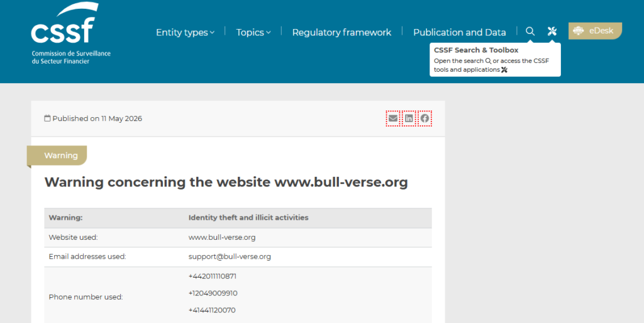Click phone number +12049009910
644x323 pixels.
point(213,293)
